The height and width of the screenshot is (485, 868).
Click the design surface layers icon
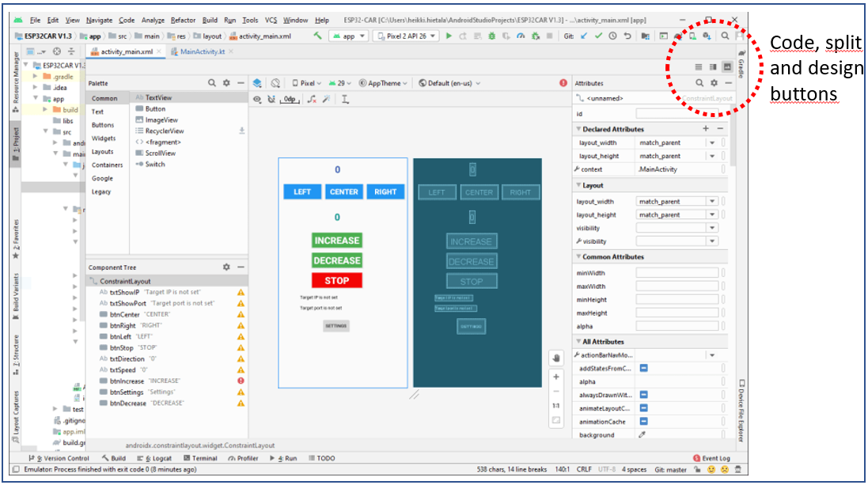[257, 83]
